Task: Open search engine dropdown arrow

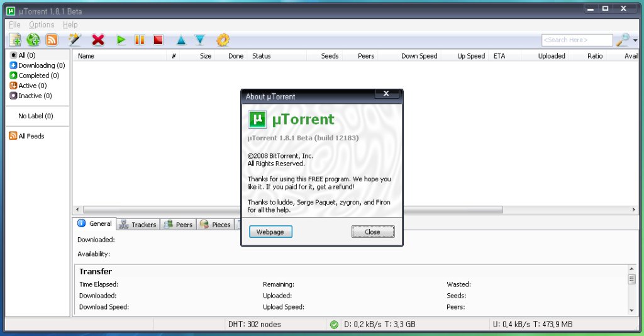Action: point(635,40)
